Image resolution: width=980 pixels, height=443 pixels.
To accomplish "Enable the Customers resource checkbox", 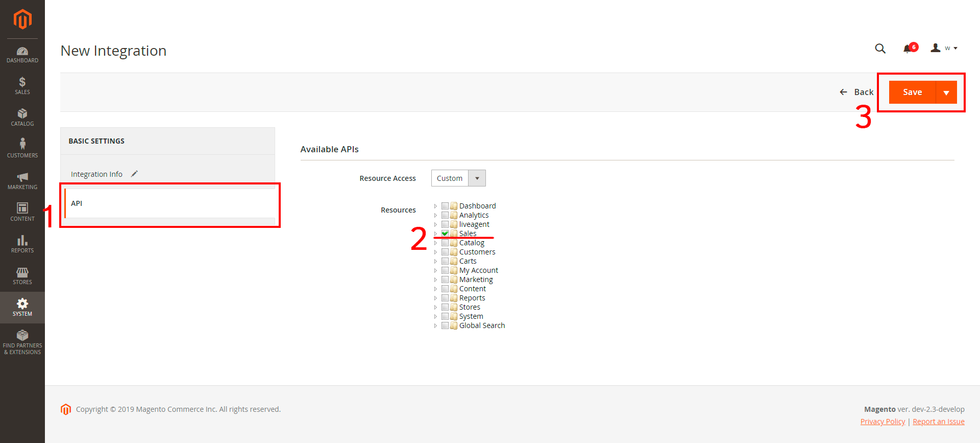I will [x=445, y=252].
